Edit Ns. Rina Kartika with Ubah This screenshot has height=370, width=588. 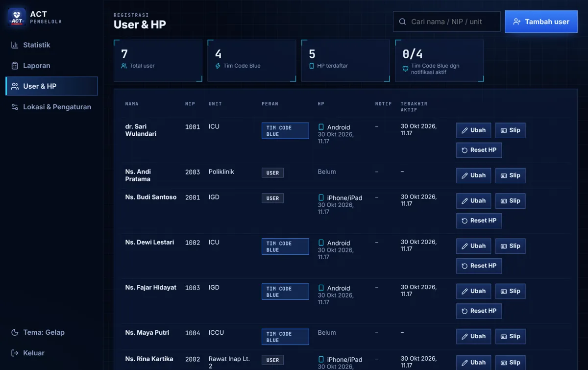point(473,362)
